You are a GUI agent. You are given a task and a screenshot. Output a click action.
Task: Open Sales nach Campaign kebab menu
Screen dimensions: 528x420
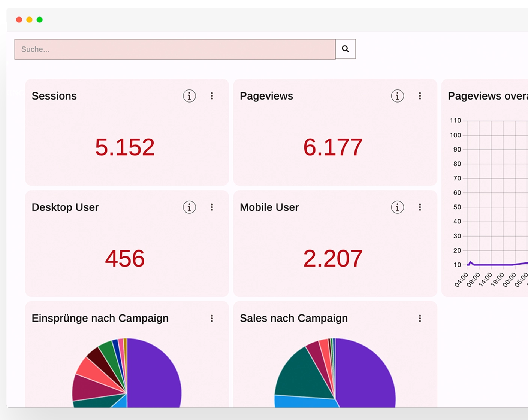(420, 319)
